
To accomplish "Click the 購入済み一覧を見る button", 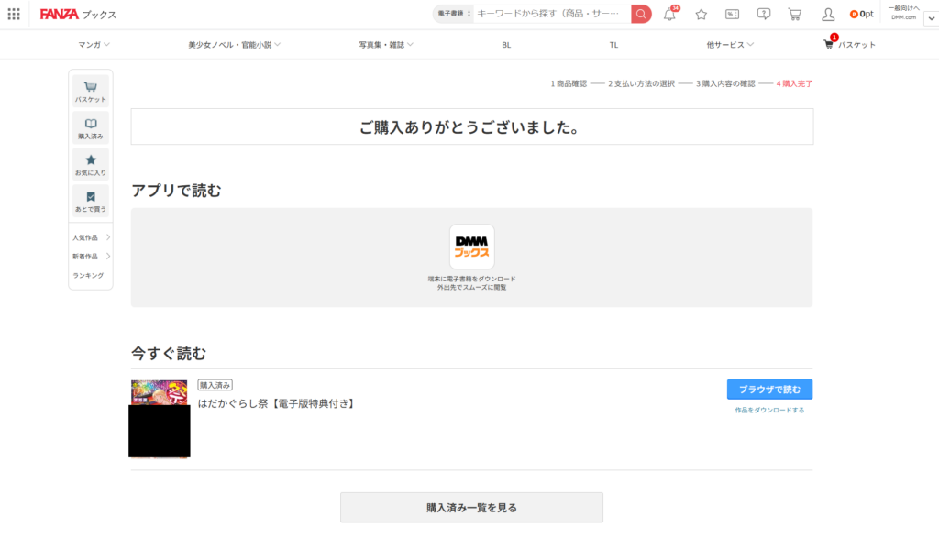I will point(472,508).
